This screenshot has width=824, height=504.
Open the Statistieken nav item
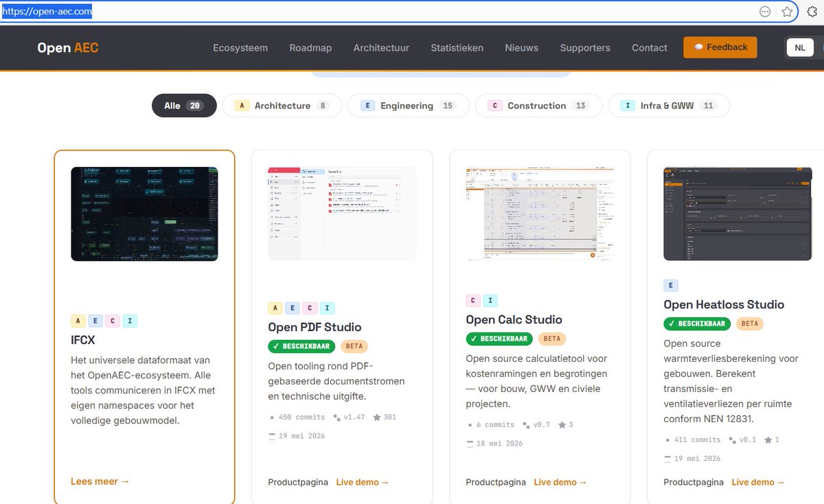tap(457, 48)
